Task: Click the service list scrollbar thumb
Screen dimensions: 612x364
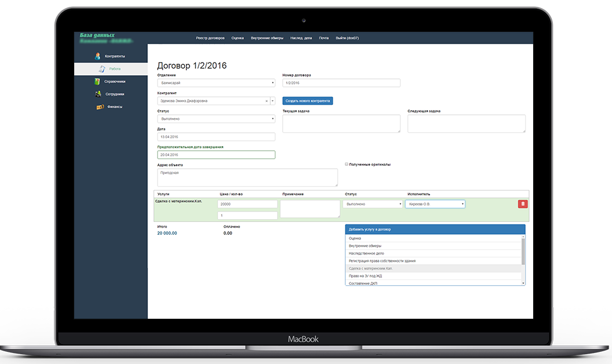Action: [x=523, y=252]
